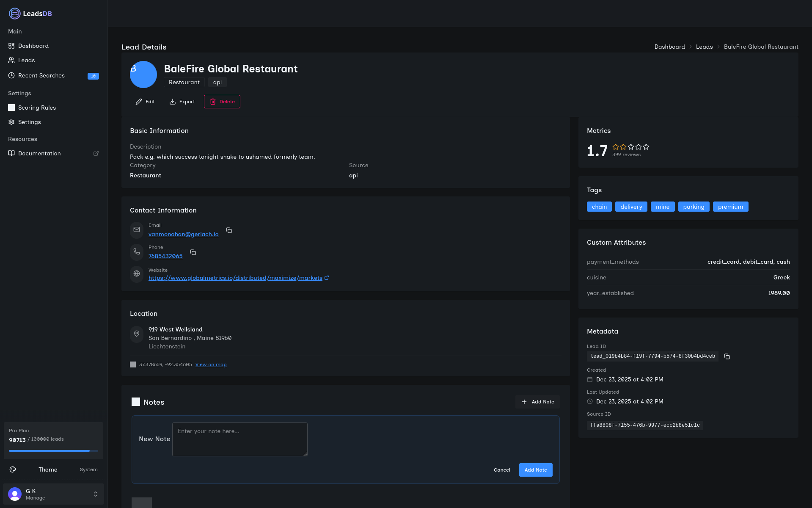Copy the email address using copy icon
This screenshot has width=812, height=508.
[x=229, y=230]
